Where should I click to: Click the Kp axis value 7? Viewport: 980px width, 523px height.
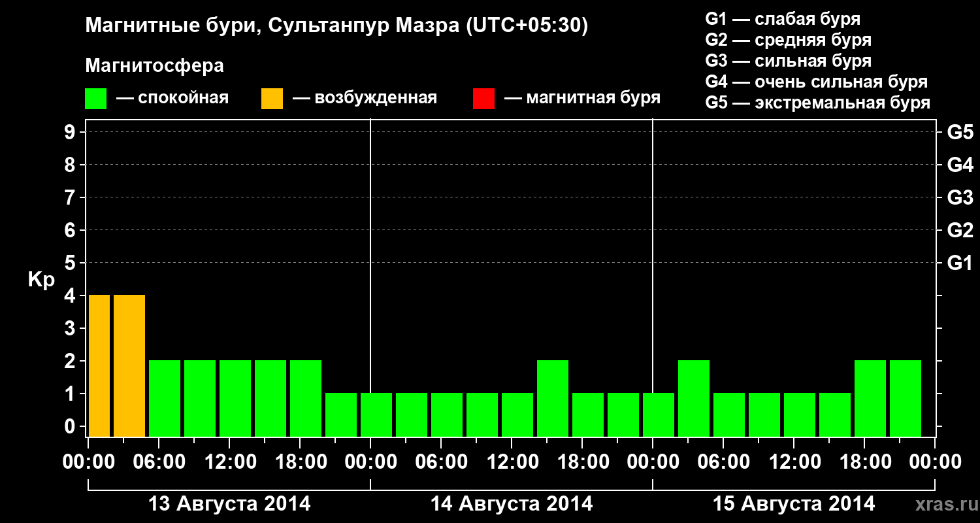coord(71,197)
